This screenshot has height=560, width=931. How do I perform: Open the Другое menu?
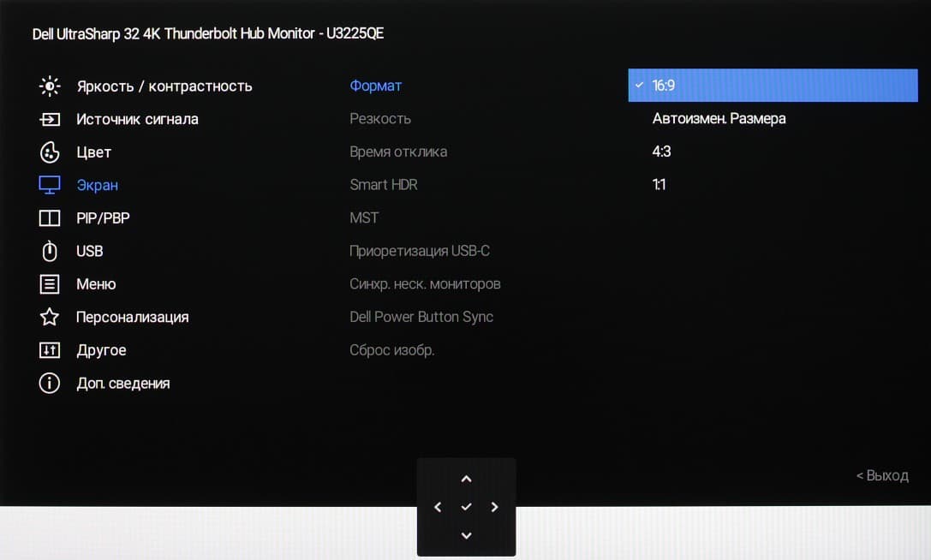click(102, 350)
